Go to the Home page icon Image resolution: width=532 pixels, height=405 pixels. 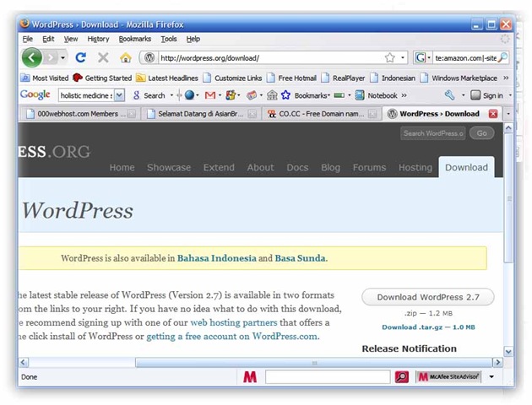[126, 58]
